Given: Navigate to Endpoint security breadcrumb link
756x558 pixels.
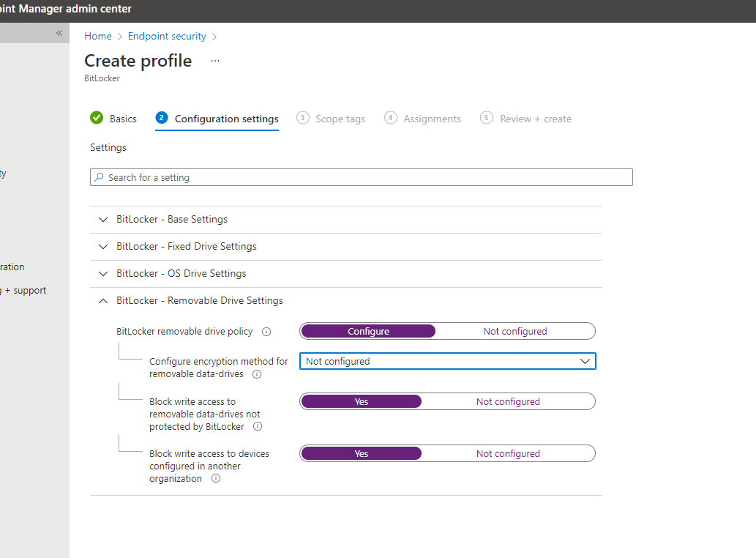Looking at the screenshot, I should (167, 36).
